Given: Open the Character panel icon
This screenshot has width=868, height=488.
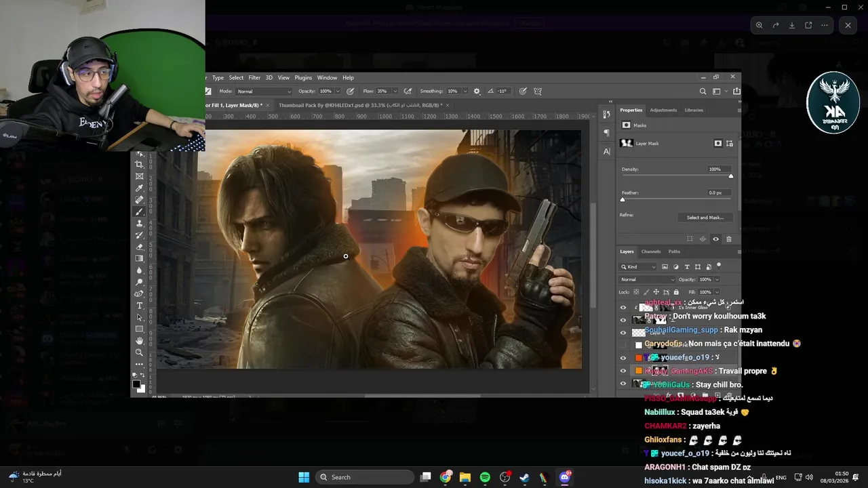Looking at the screenshot, I should coord(606,151).
